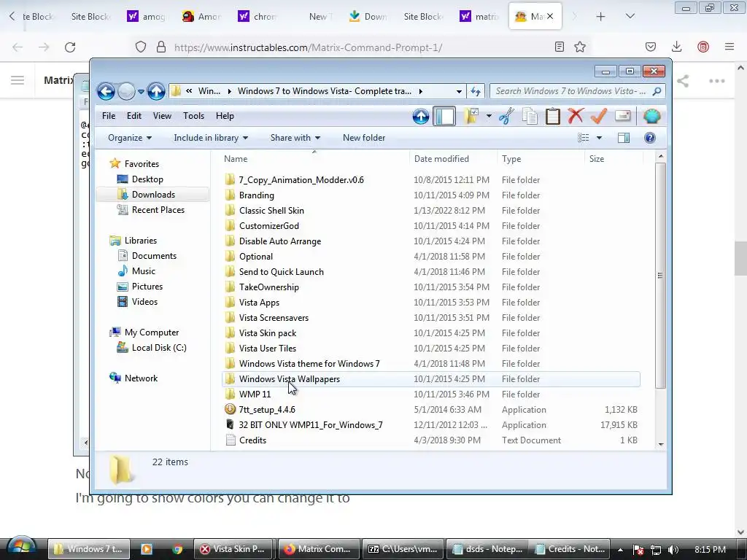Select the CustomizerGod folder
Screen dimensions: 747x560
click(268, 226)
